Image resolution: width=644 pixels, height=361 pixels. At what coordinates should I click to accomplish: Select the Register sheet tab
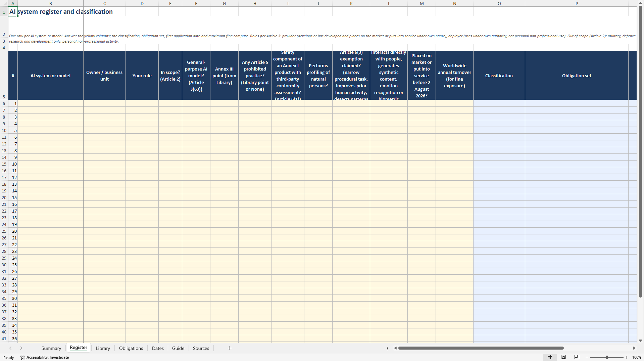pyautogui.click(x=79, y=348)
